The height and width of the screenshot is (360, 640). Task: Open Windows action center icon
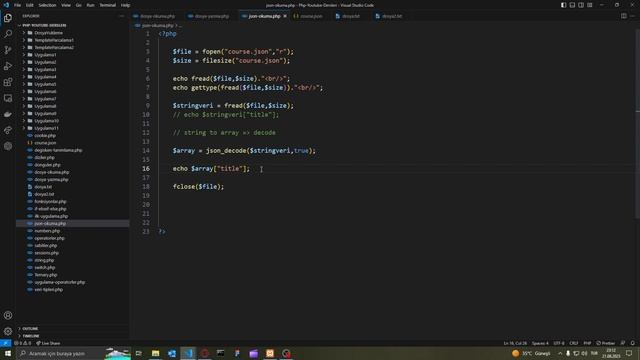(629, 353)
